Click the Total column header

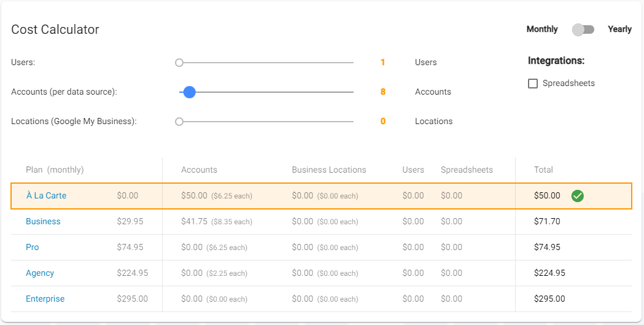click(x=543, y=170)
